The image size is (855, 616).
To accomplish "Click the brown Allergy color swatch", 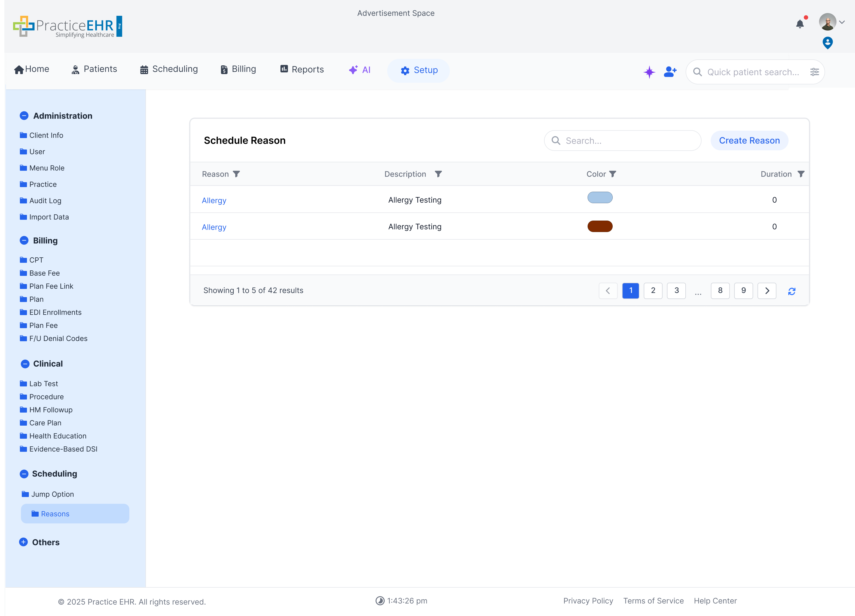I will tap(600, 226).
